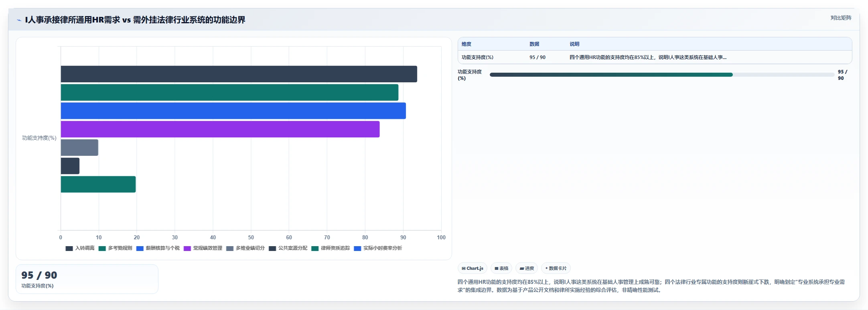The height and width of the screenshot is (310, 868).
Task: Click the 说明 table column header
Action: pos(574,44)
